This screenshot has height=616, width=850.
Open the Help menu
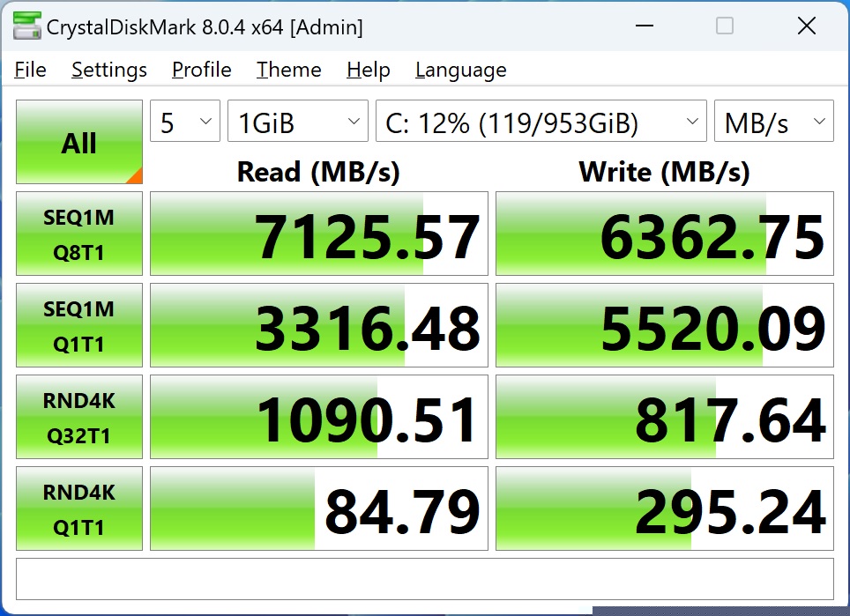369,70
